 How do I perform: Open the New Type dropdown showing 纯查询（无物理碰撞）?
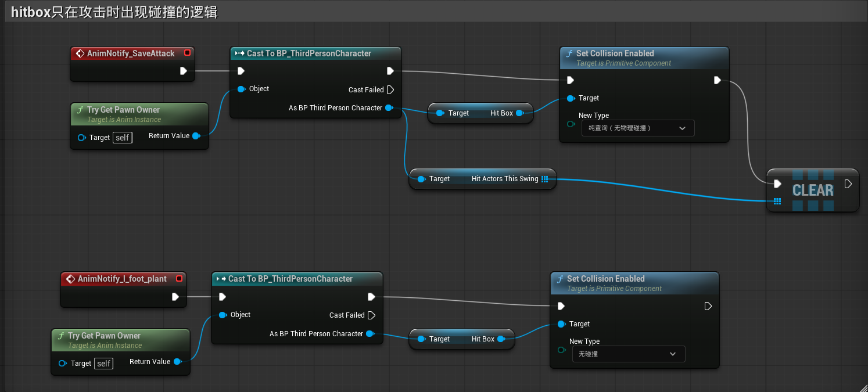pos(637,128)
